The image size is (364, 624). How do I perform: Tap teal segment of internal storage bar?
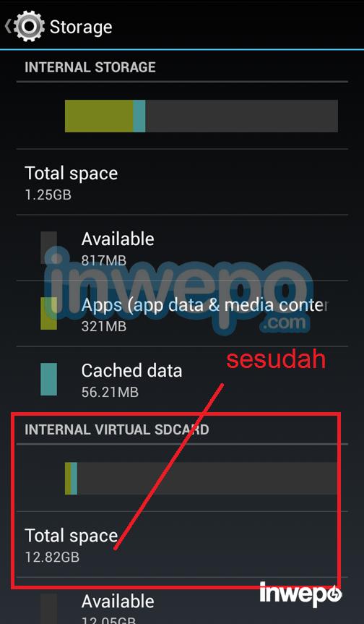(x=139, y=116)
